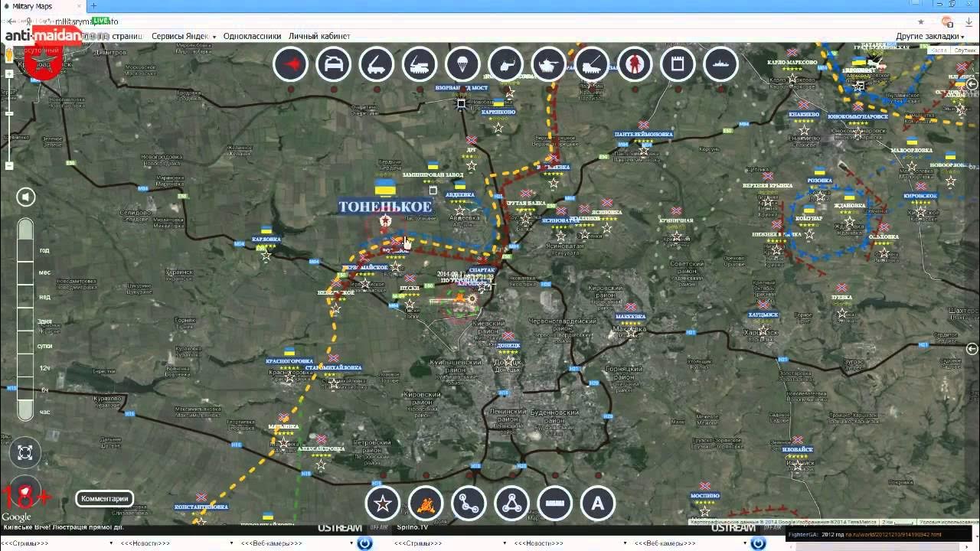The image size is (980, 551).
Task: Click the star marker tool at bottom
Action: 383,504
